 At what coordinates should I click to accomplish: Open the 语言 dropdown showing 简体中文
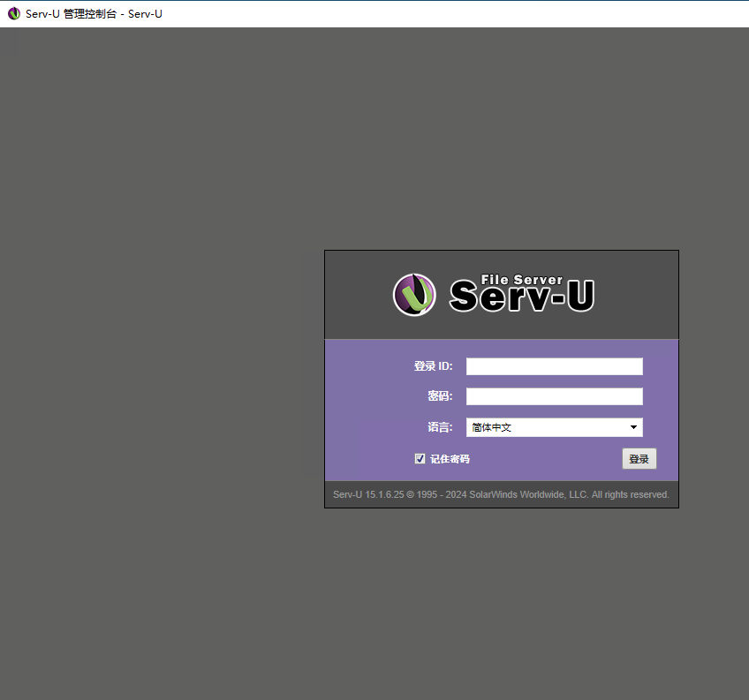point(554,427)
